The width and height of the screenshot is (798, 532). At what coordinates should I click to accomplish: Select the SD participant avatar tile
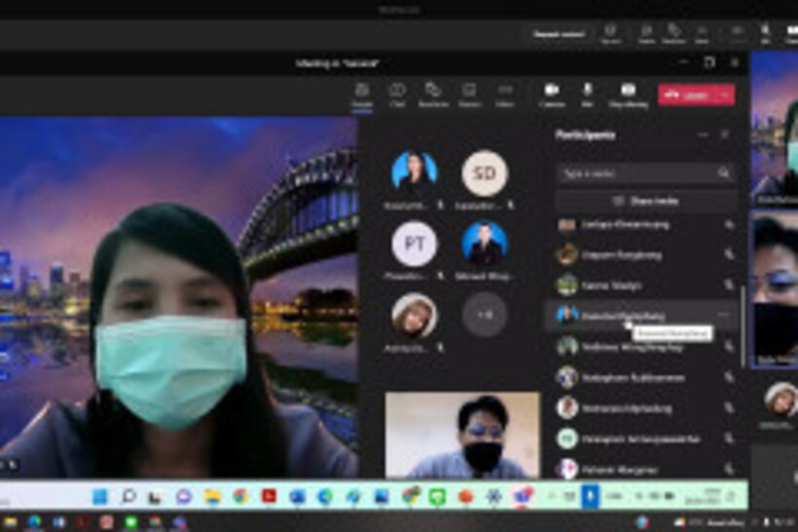point(484,173)
